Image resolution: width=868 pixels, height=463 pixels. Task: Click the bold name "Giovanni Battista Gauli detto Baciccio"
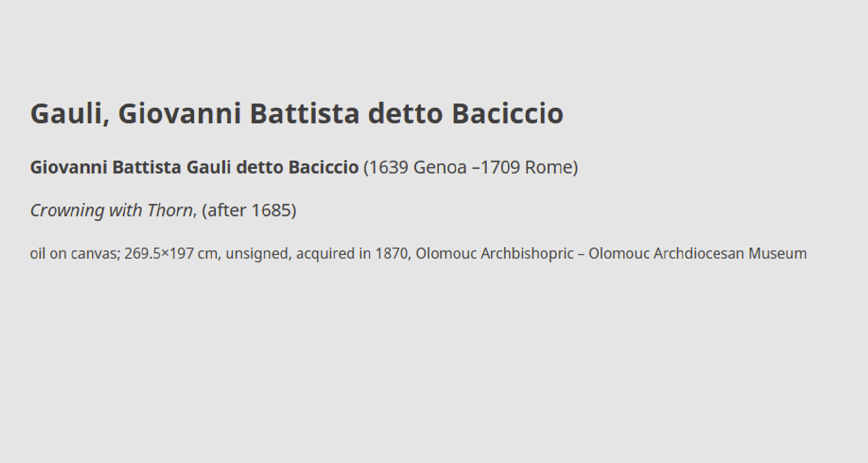pos(194,167)
